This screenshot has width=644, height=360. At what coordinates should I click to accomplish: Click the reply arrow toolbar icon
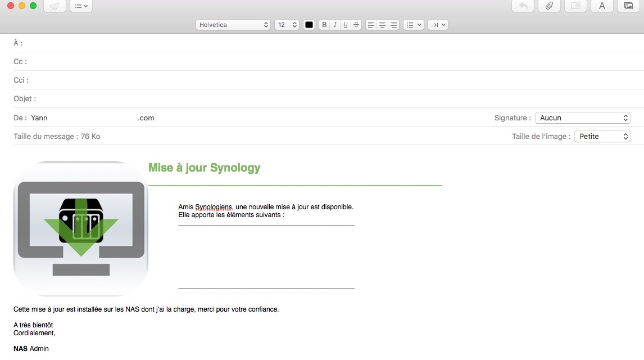click(523, 6)
